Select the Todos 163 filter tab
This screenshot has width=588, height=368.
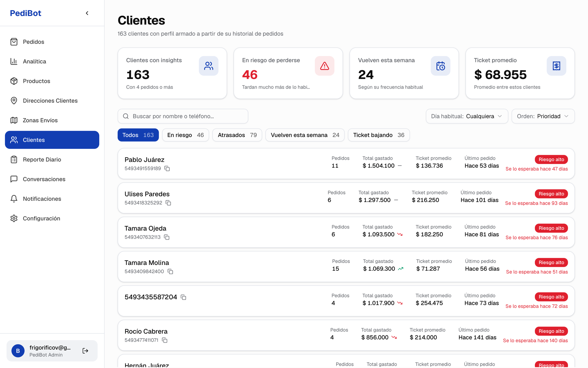coord(138,135)
